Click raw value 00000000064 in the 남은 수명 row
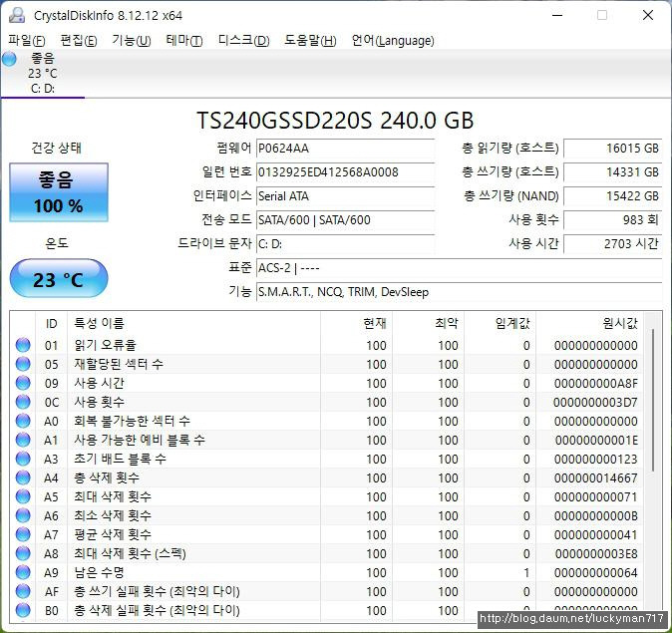This screenshot has width=672, height=633. (x=595, y=572)
